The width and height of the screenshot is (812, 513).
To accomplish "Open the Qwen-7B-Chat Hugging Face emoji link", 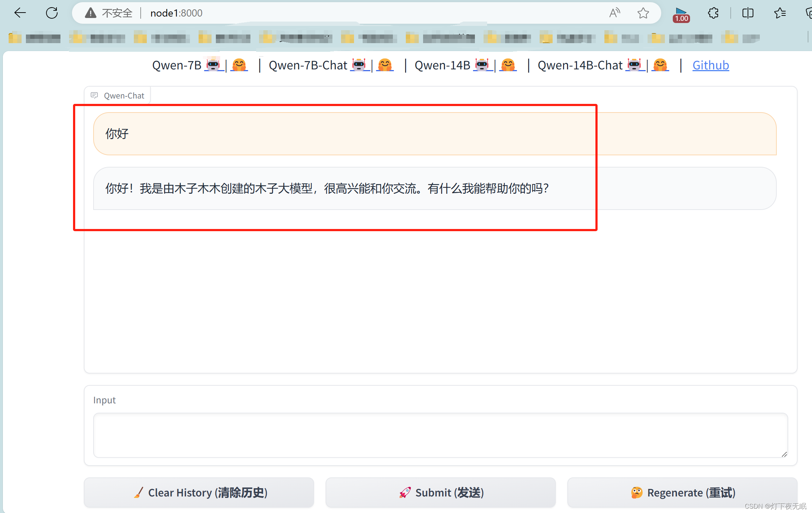I will coord(385,65).
